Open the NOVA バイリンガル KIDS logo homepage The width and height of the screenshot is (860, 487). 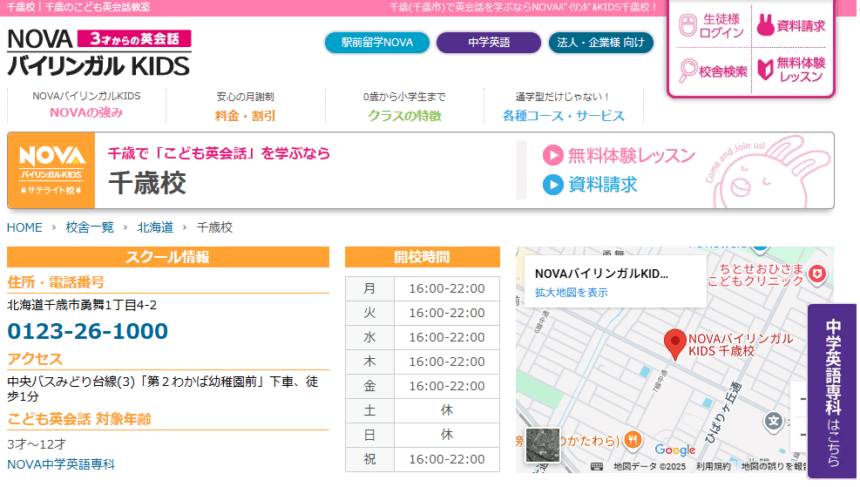pos(99,53)
